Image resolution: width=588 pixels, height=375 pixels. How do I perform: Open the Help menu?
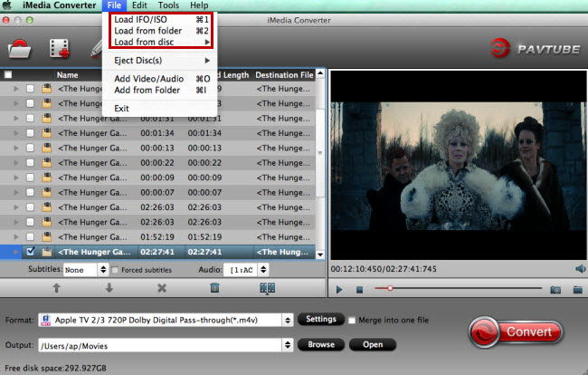click(x=199, y=5)
